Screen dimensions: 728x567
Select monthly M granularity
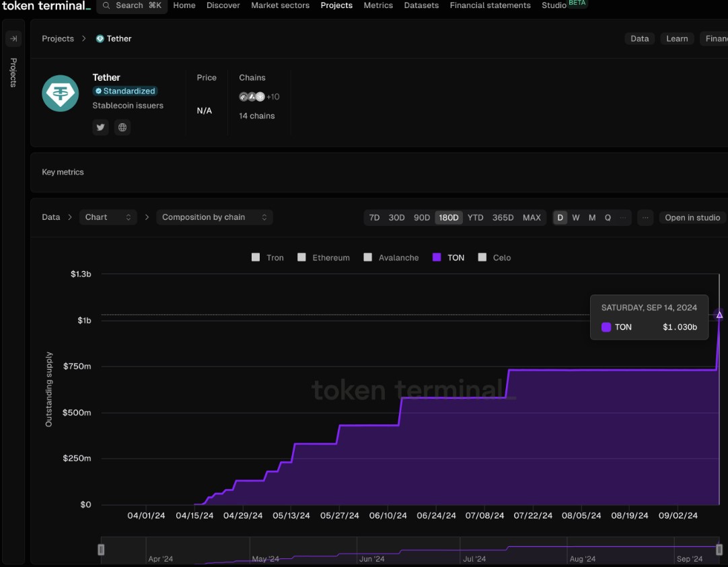tap(592, 218)
